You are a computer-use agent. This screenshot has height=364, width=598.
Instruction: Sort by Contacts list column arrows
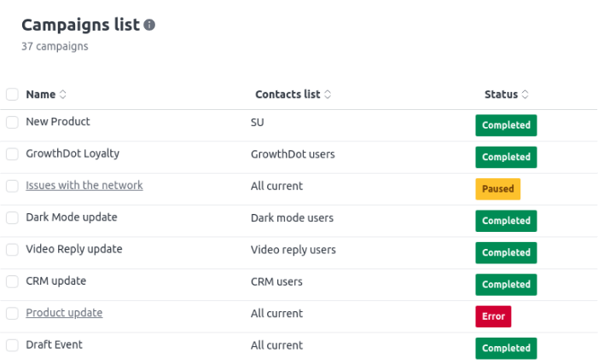tap(328, 95)
